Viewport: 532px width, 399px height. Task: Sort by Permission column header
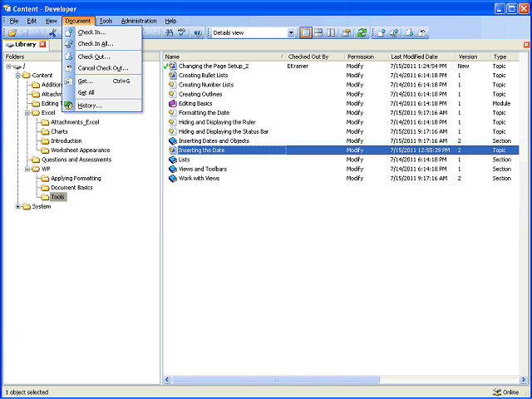click(367, 57)
